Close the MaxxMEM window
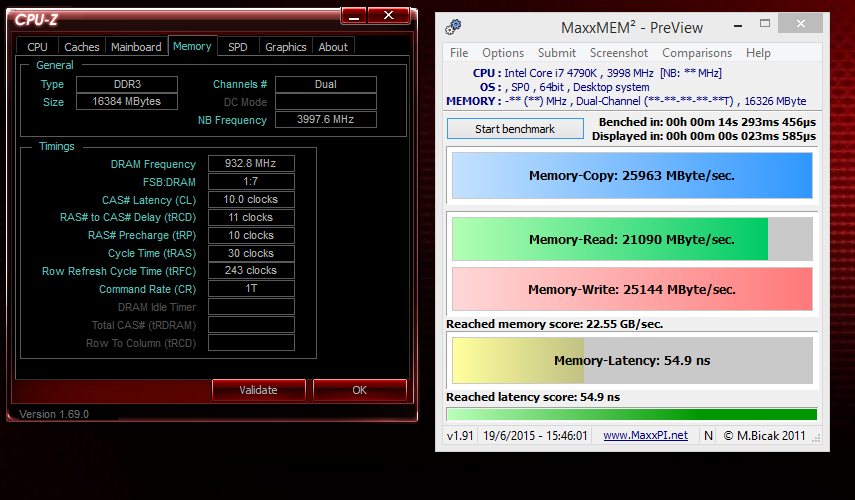The width and height of the screenshot is (855, 500). (x=800, y=23)
